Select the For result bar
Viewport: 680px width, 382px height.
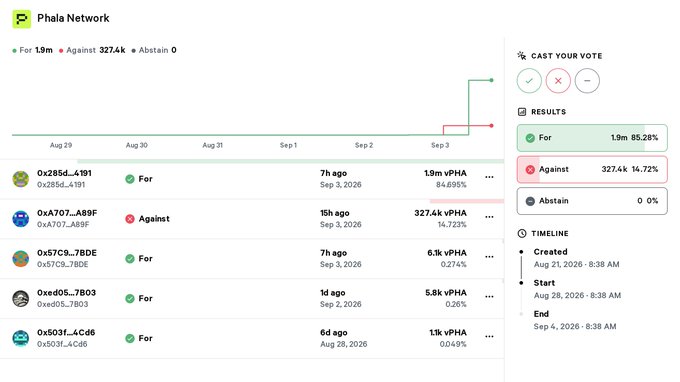pyautogui.click(x=592, y=138)
